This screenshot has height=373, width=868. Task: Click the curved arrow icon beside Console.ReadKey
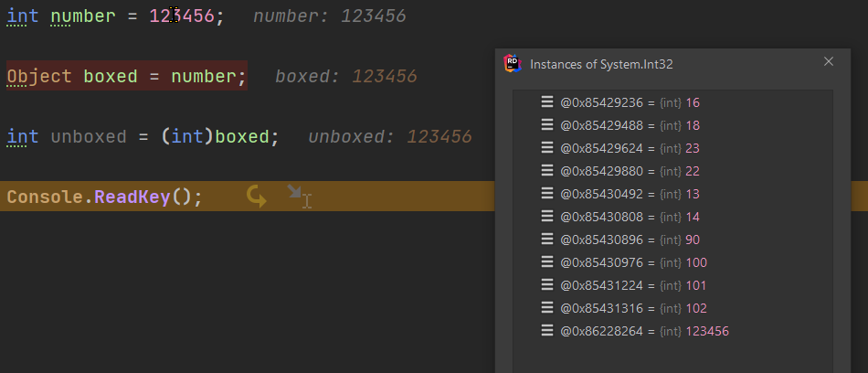click(257, 197)
